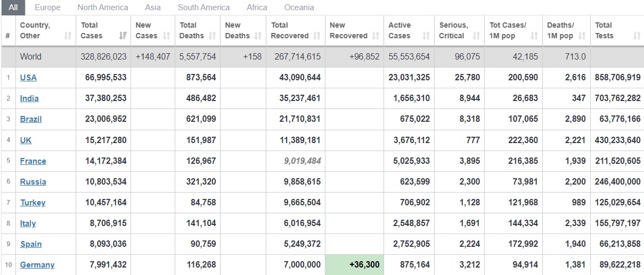This screenshot has height=275, width=644.
Task: Click the Deaths/1M pop sort arrows
Action: [582, 36]
